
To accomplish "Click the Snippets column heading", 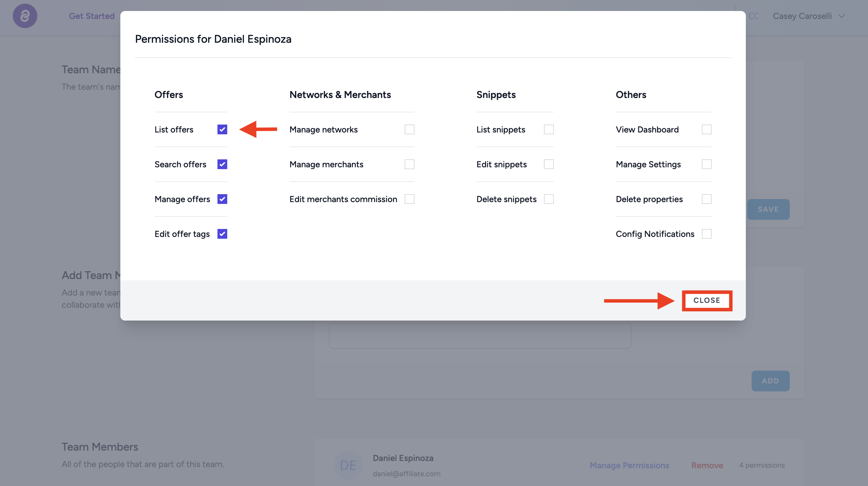I will tap(496, 95).
